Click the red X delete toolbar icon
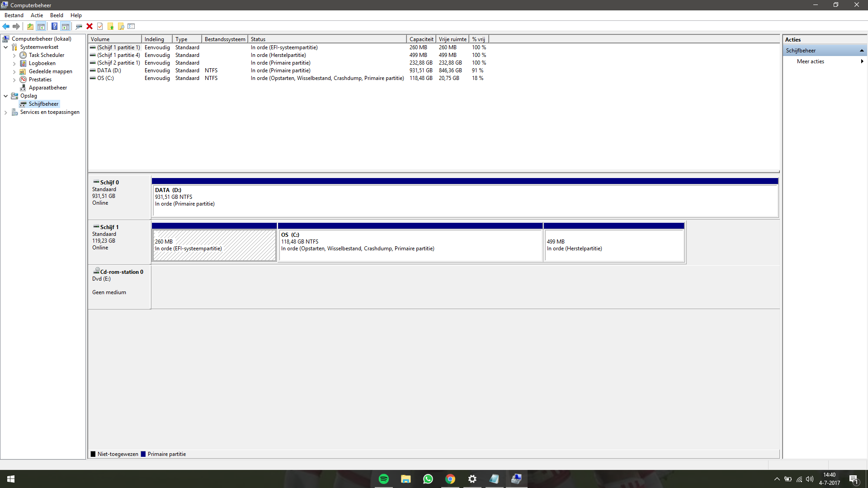The image size is (868, 488). coord(90,26)
